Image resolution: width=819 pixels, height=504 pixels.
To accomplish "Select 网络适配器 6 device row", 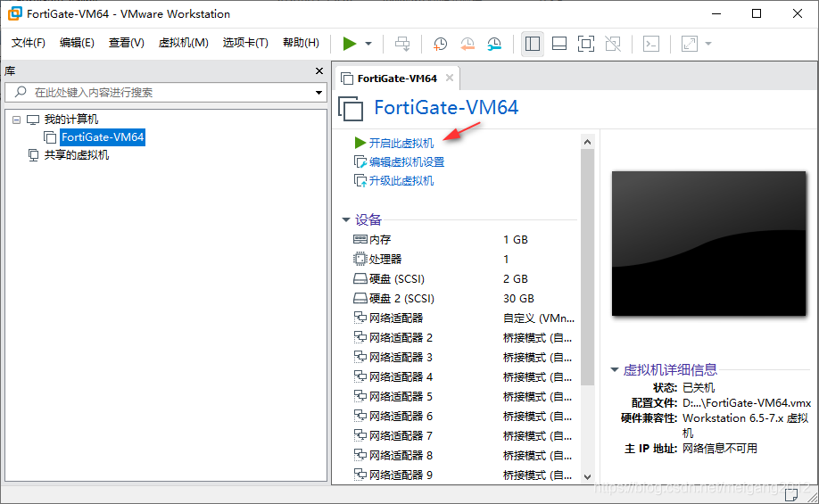I will coord(465,417).
